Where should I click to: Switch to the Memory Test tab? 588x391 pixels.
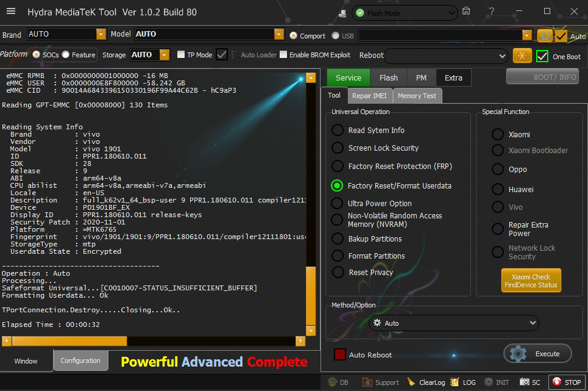(x=417, y=96)
